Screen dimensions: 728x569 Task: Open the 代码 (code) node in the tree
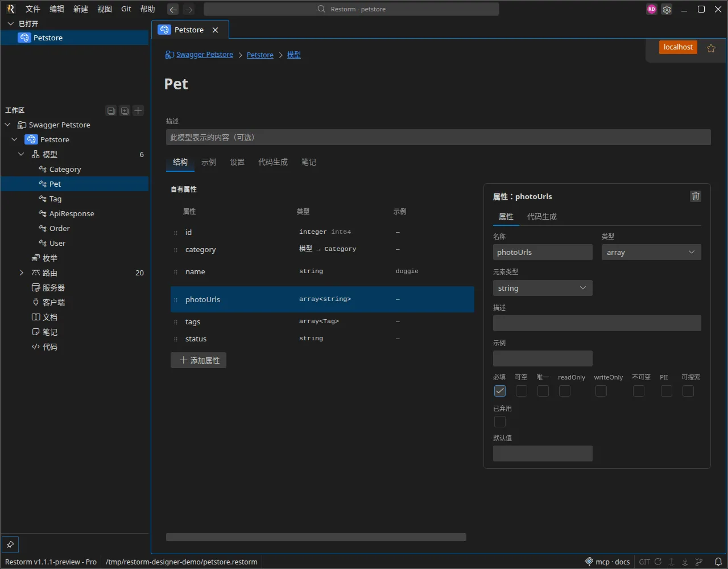74,347
